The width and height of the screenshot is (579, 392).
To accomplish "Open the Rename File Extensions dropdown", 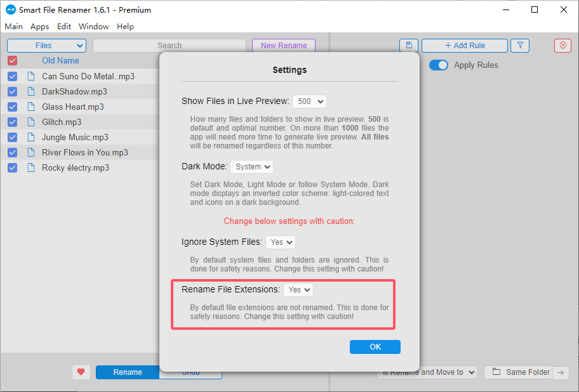I will [x=298, y=290].
